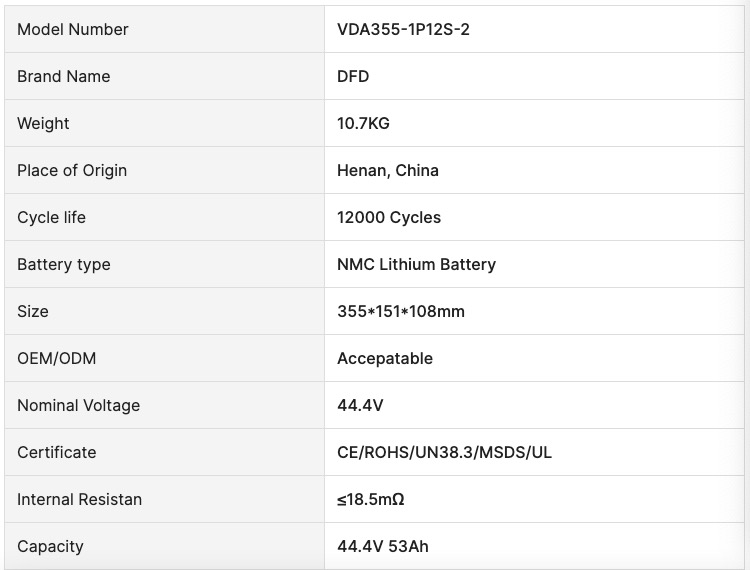Click the 44.4V 53Ah capacity value
Image resolution: width=750 pixels, height=570 pixels.
[383, 546]
